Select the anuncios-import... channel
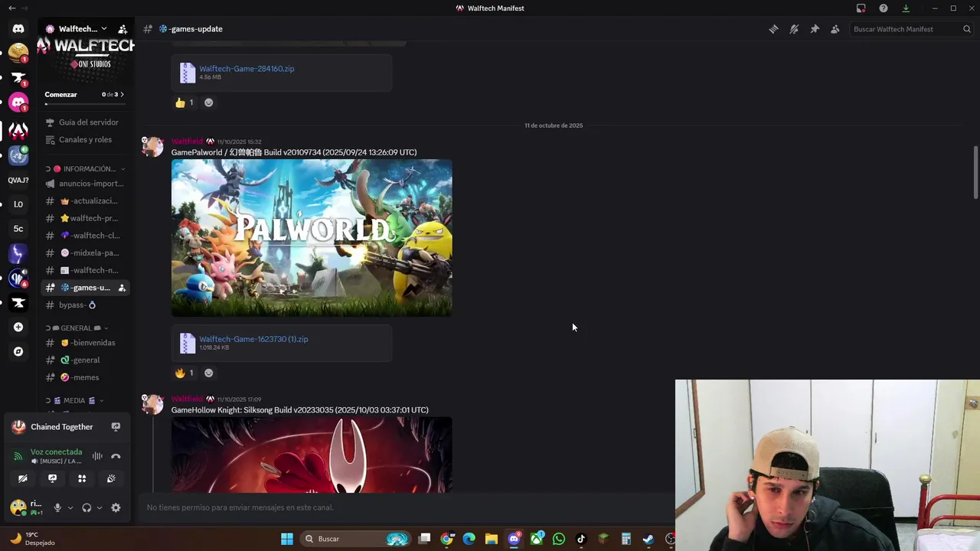980x551 pixels. click(x=84, y=184)
